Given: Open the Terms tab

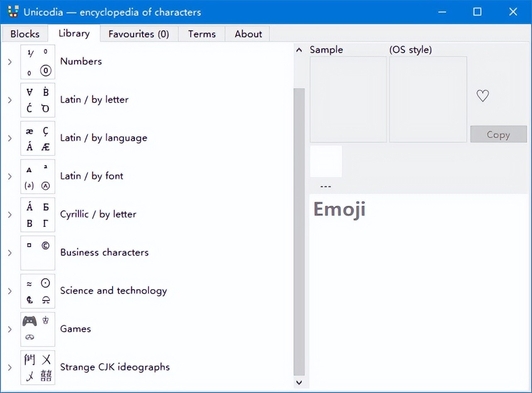Looking at the screenshot, I should (202, 34).
